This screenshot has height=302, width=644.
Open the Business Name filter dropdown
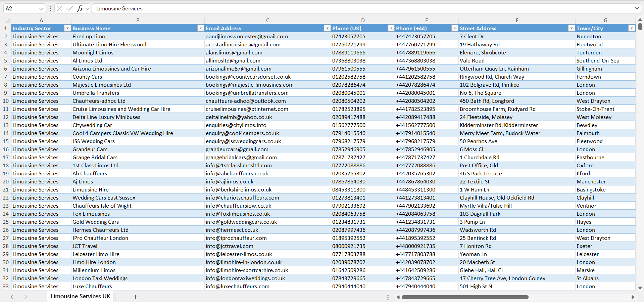pyautogui.click(x=201, y=28)
